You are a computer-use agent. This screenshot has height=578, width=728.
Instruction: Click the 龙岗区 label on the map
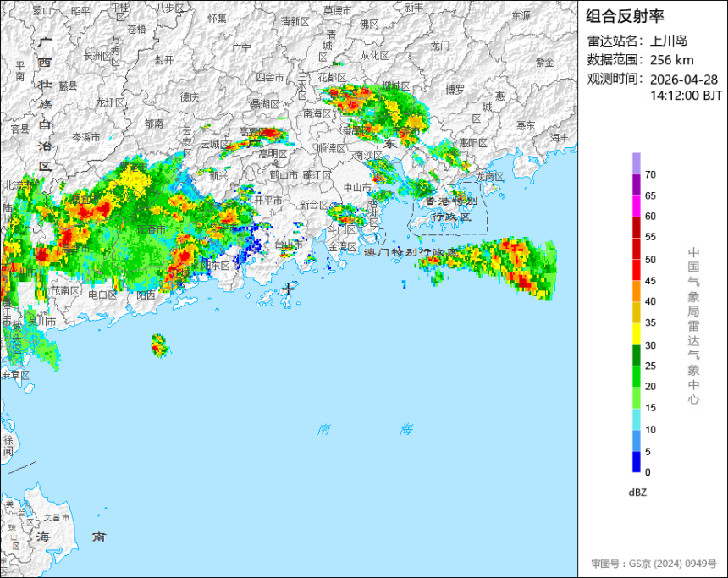(490, 176)
